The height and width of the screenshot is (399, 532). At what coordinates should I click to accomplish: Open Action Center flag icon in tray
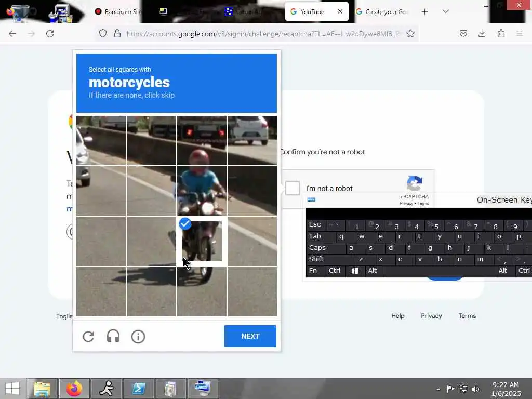pyautogui.click(x=450, y=389)
